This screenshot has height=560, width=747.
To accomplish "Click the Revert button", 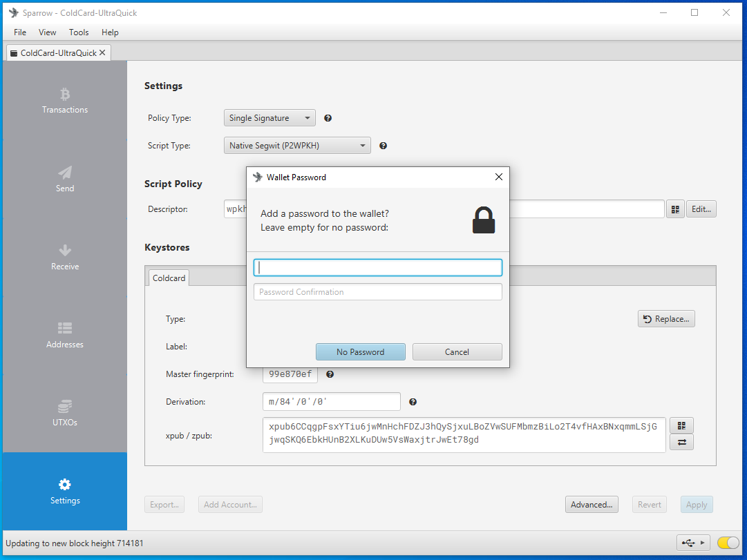I will click(x=650, y=505).
